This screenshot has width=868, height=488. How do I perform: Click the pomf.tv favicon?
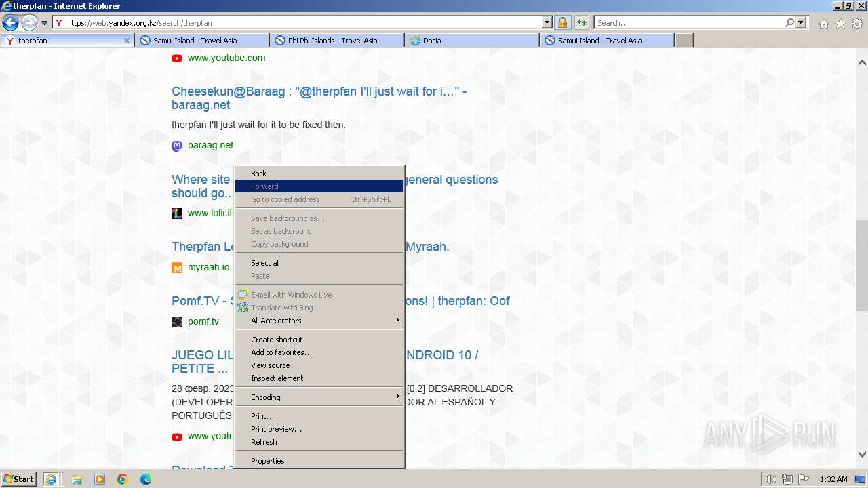click(177, 322)
